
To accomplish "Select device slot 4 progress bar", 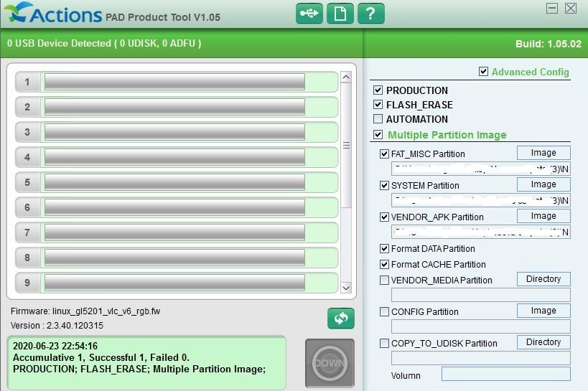I will (x=174, y=157).
